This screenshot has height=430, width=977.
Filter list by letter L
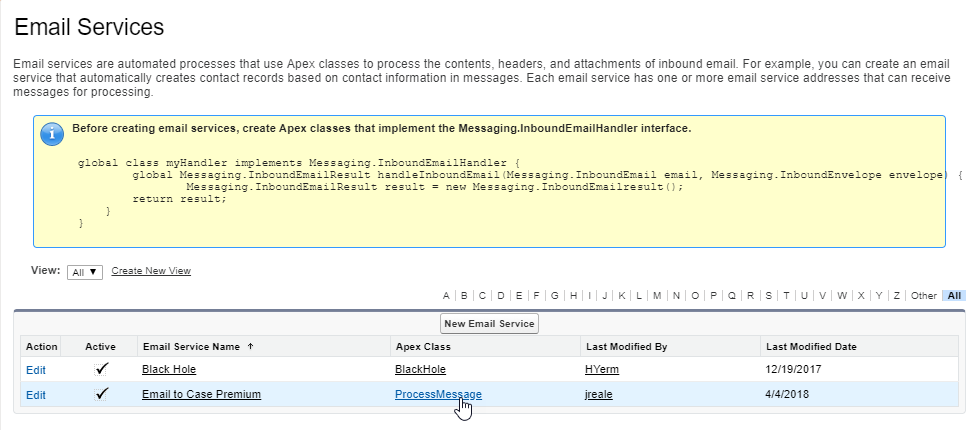click(639, 296)
